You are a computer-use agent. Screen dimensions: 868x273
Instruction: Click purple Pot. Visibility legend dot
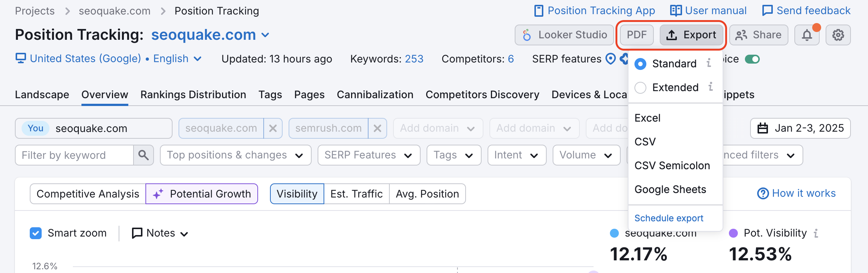[733, 233]
